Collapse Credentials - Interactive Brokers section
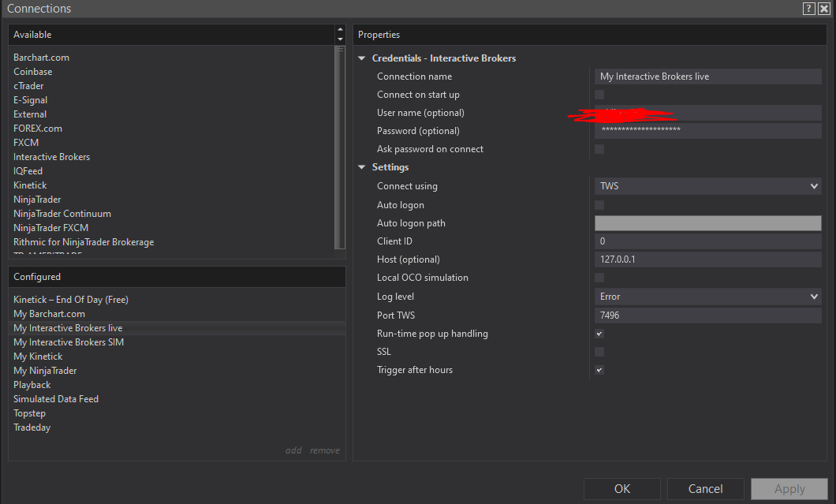Image resolution: width=836 pixels, height=504 pixels. pos(362,58)
